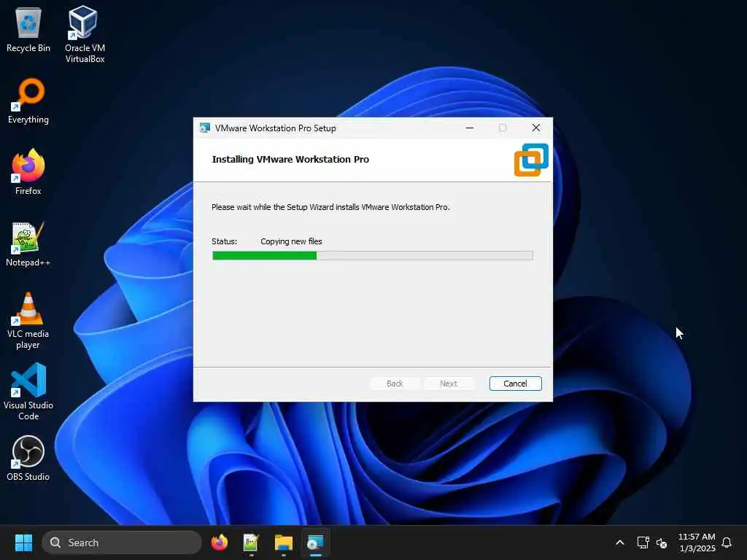The height and width of the screenshot is (560, 747).
Task: Click the muted volume tray icon
Action: 661,542
